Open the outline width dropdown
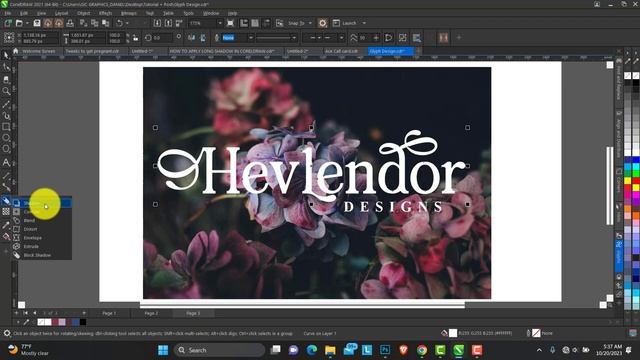The height and width of the screenshot is (360, 640). click(x=251, y=38)
